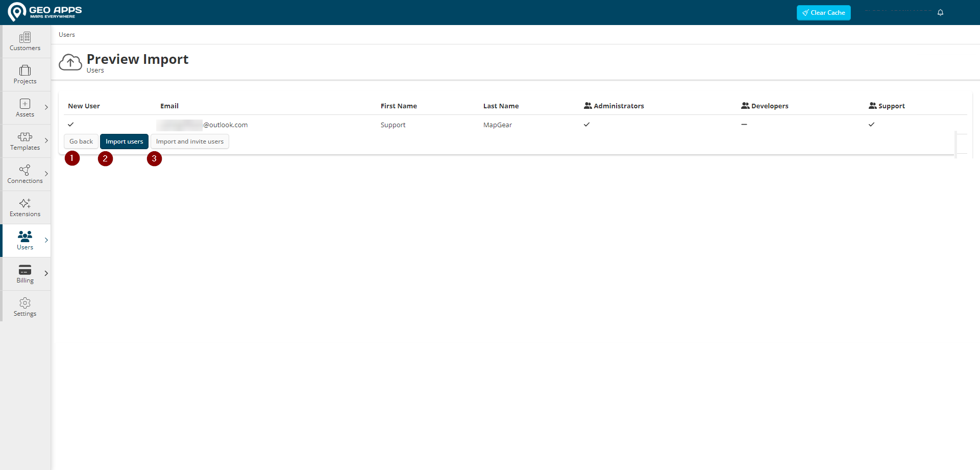Open the Templates puzzle icon

point(25,137)
